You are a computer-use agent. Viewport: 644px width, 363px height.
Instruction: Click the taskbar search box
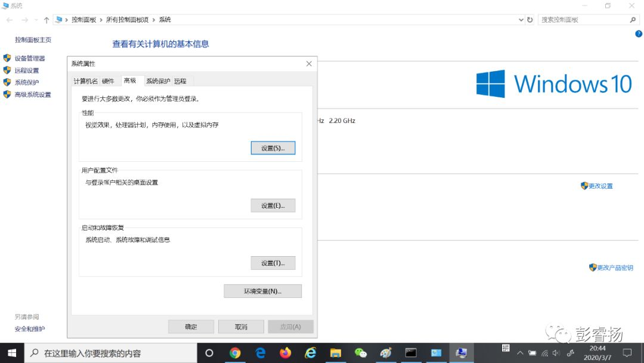click(111, 353)
